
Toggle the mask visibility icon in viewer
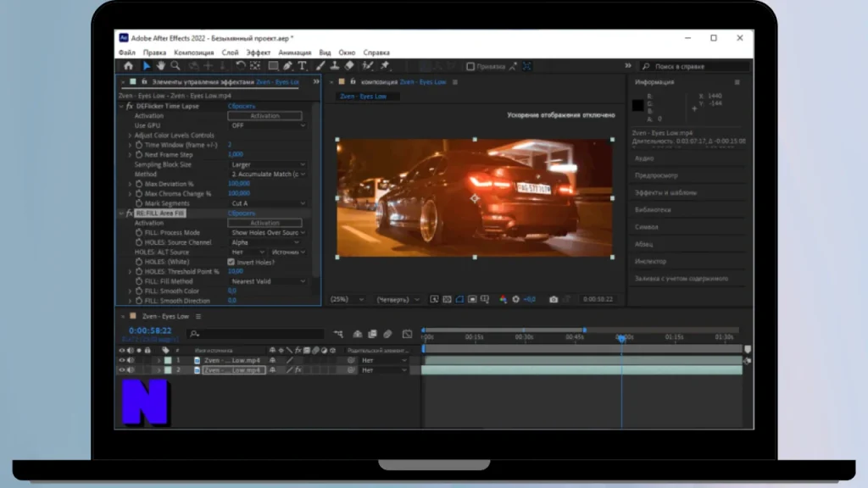(x=459, y=299)
